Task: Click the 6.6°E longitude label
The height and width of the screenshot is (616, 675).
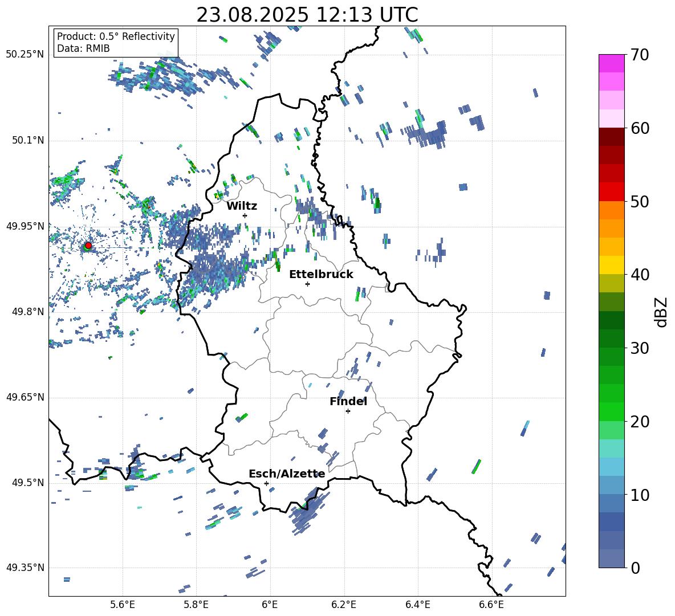Action: pos(491,605)
